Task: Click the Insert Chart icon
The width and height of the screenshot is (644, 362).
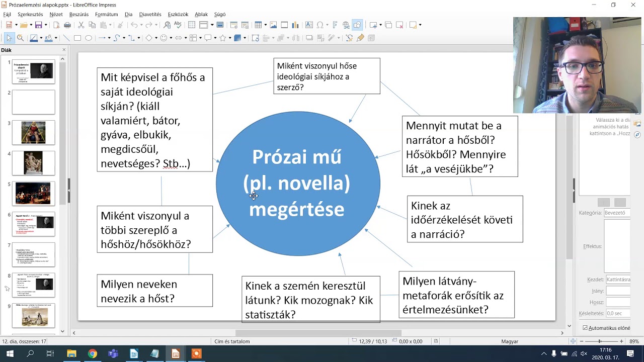Action: (x=295, y=25)
